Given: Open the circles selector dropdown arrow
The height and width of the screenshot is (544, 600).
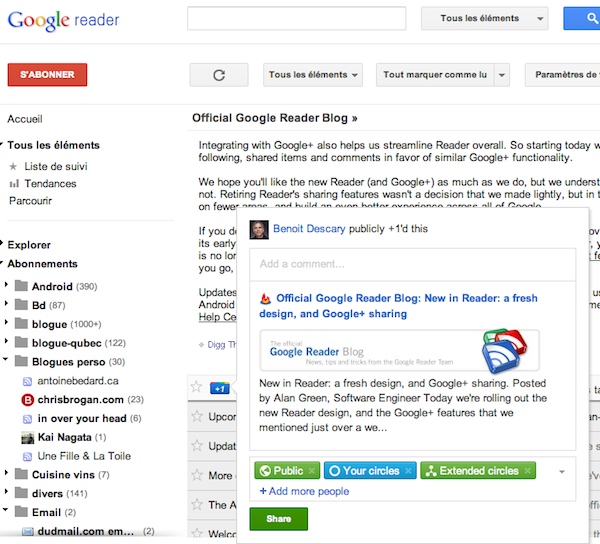Looking at the screenshot, I should click(x=562, y=472).
